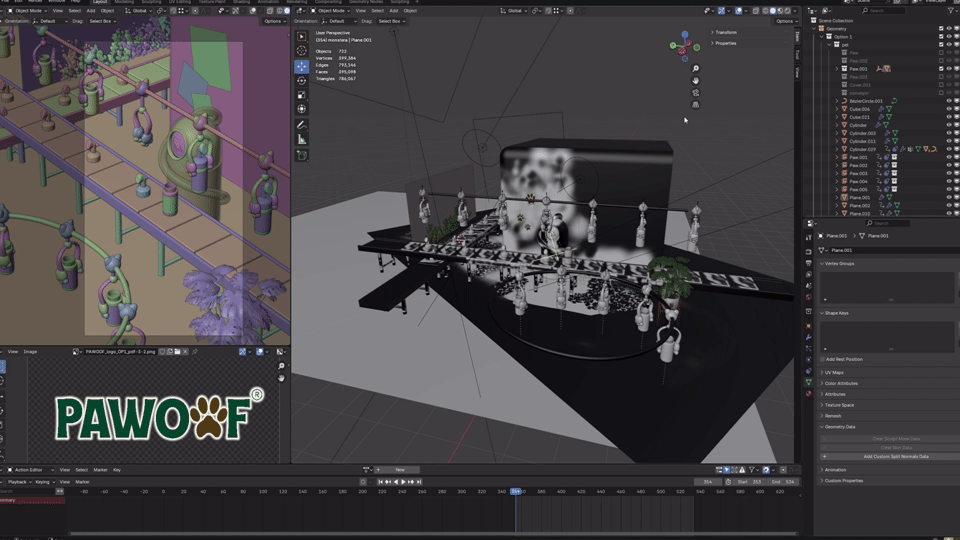Open the Object Data green triangle tab
Screen dimensions: 960x540
pyautogui.click(x=809, y=382)
